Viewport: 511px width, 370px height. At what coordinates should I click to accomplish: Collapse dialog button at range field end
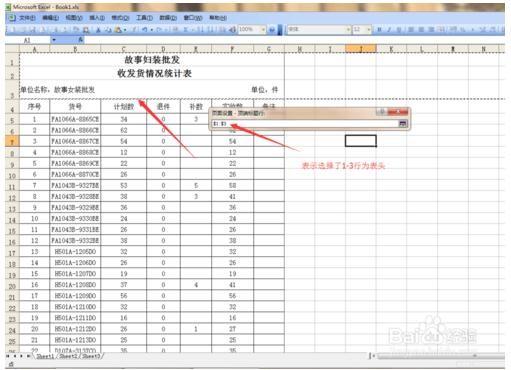click(x=403, y=124)
